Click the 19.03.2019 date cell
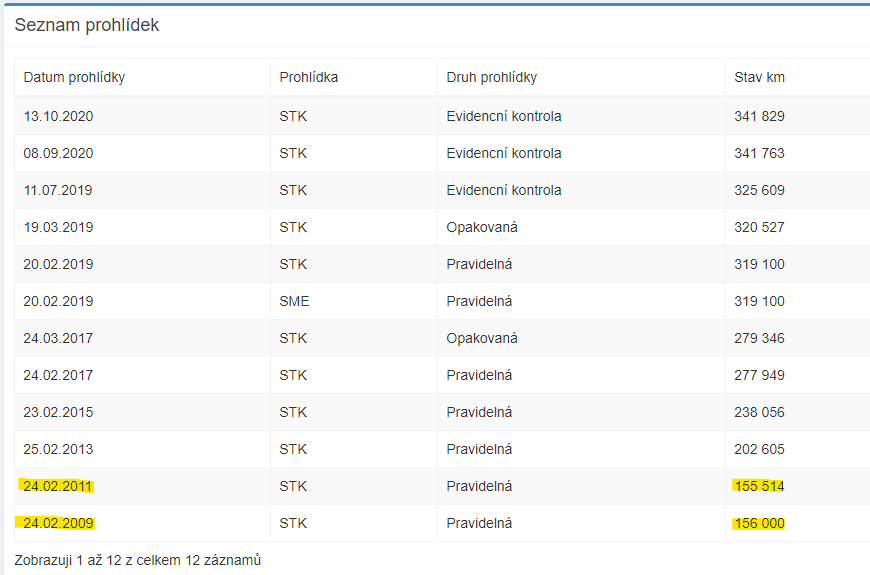The height and width of the screenshot is (575, 870). point(58,227)
